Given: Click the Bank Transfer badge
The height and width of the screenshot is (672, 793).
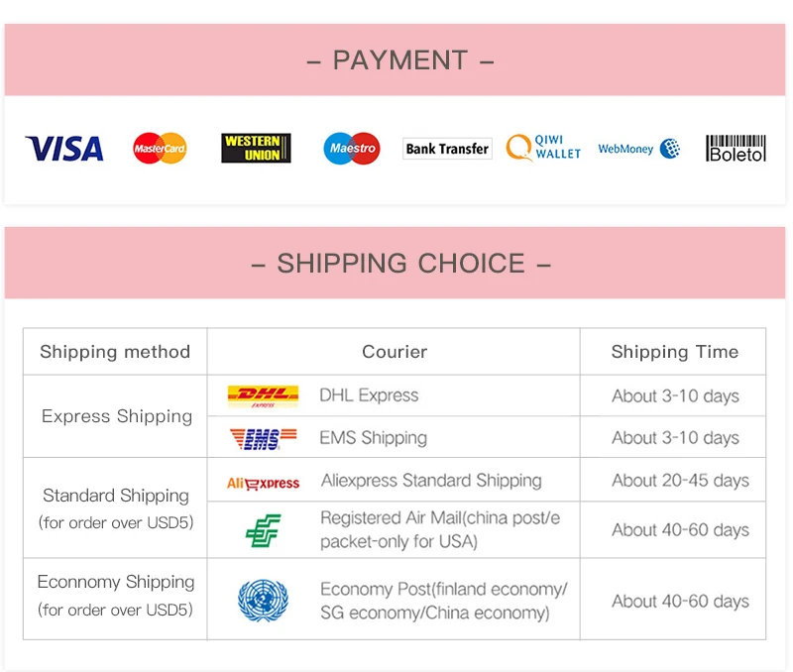Looking at the screenshot, I should 447,149.
